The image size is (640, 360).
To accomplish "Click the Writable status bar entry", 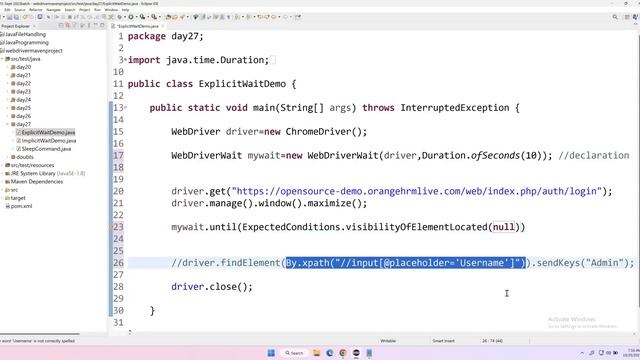I will click(388, 340).
